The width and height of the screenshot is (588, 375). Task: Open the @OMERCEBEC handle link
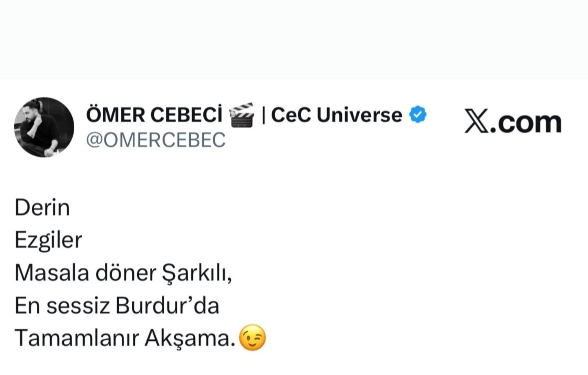click(x=156, y=140)
